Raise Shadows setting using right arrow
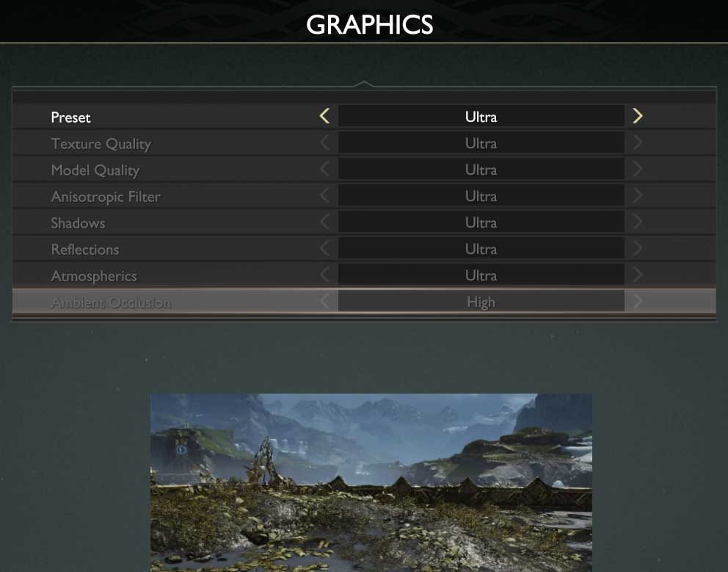Screen dimensions: 728x572 point(637,222)
